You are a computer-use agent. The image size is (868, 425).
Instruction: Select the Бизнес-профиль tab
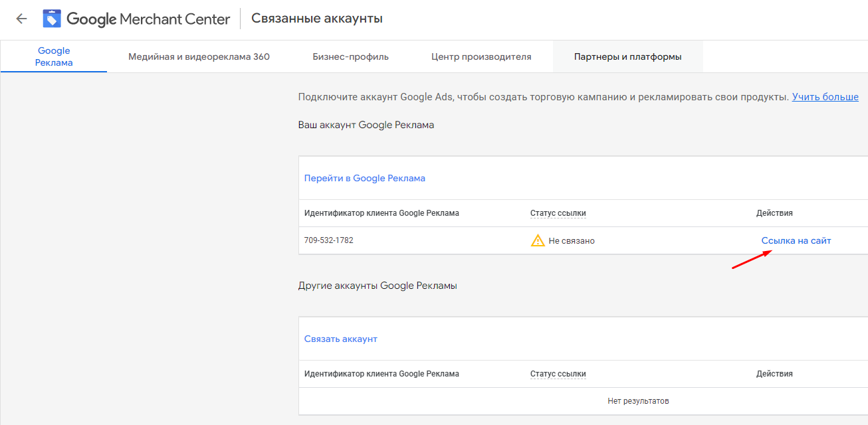(350, 56)
